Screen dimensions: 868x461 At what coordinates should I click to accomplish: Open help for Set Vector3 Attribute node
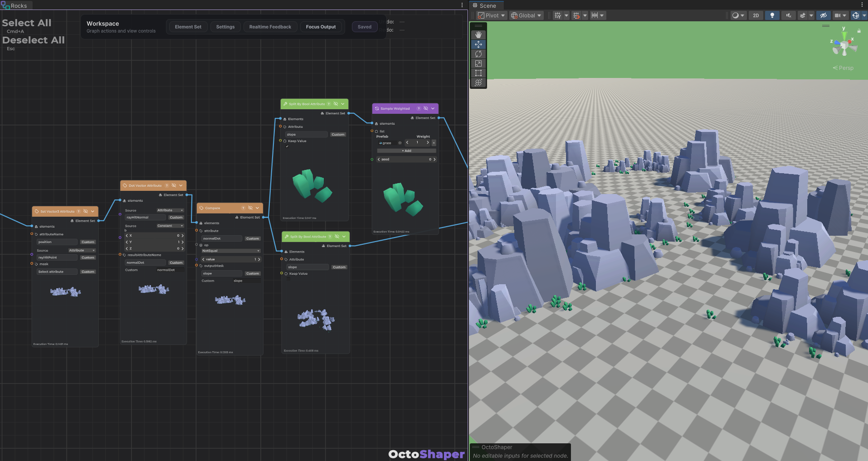tap(78, 211)
